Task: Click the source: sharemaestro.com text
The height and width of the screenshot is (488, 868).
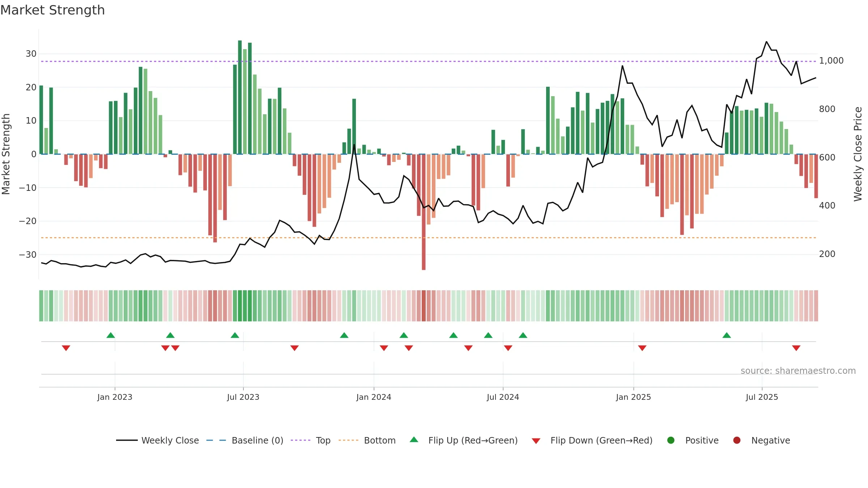Action: pyautogui.click(x=798, y=371)
